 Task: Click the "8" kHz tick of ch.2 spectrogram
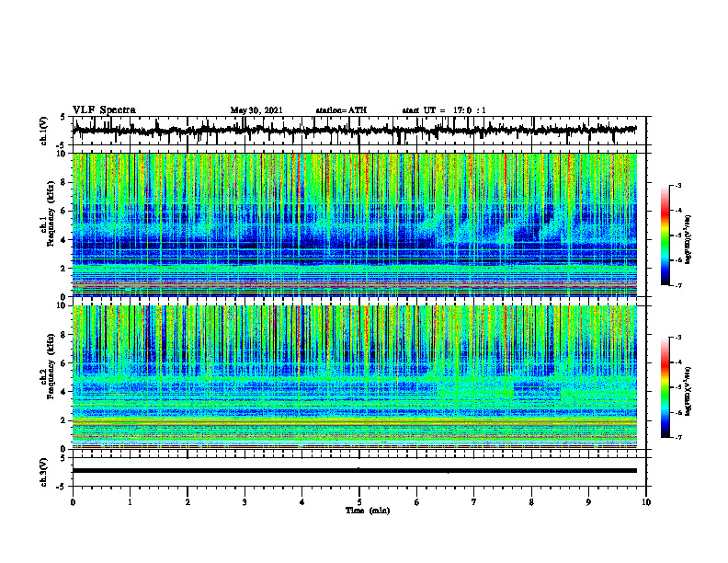click(x=64, y=335)
